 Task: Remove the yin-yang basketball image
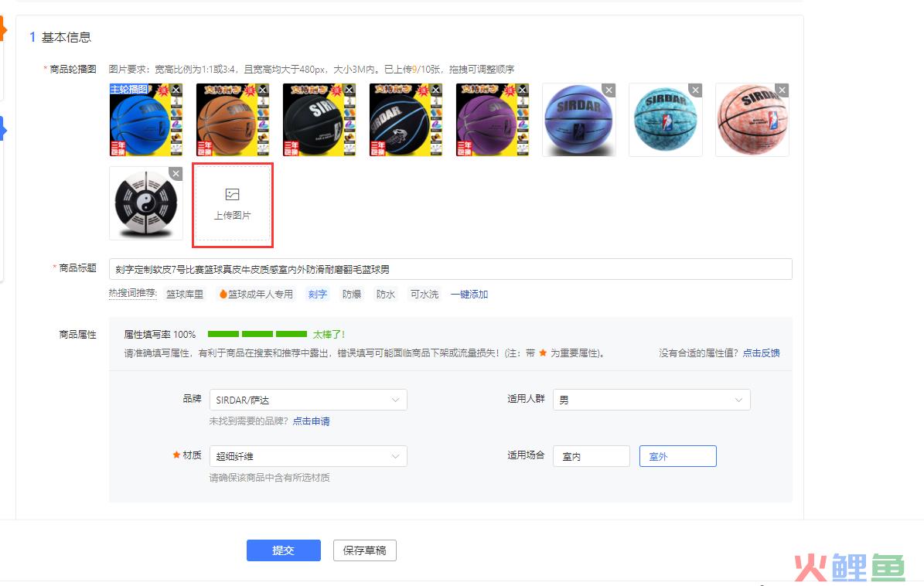pyautogui.click(x=176, y=174)
